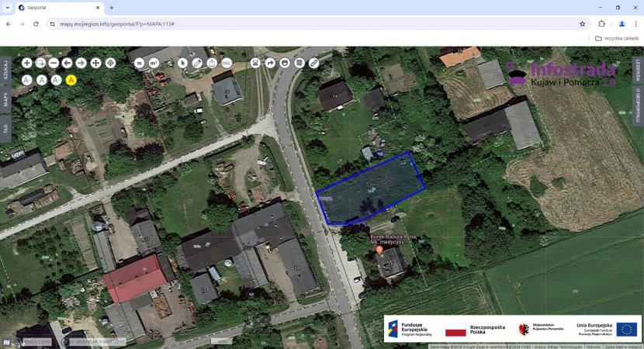
Task: Go to previous map view arrow
Action: pos(67,63)
